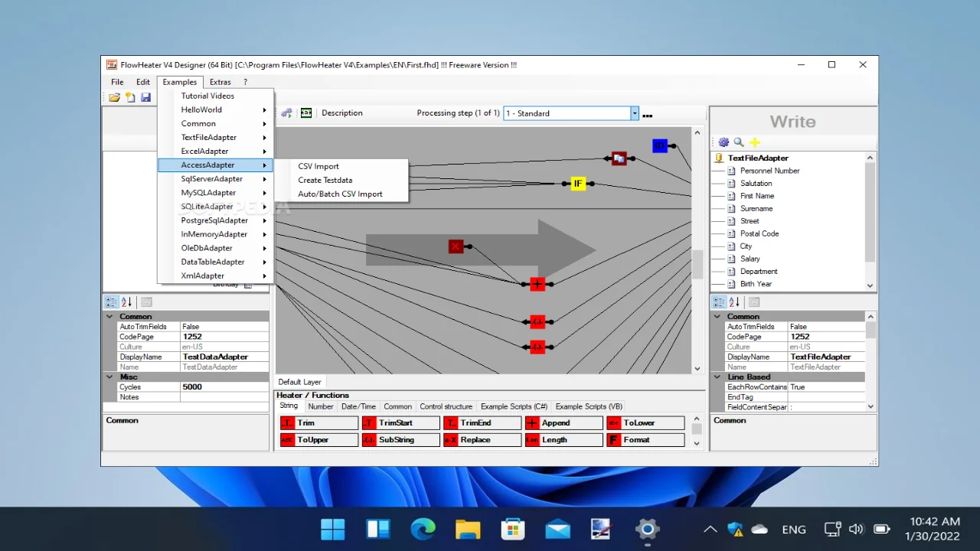Click the canvas vertical scrollbar thumb

click(x=697, y=265)
